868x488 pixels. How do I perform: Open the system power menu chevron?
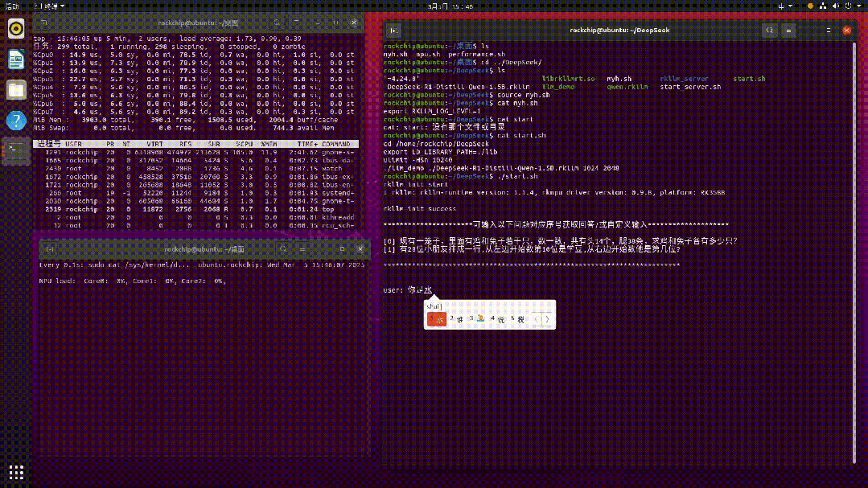tap(858, 6)
